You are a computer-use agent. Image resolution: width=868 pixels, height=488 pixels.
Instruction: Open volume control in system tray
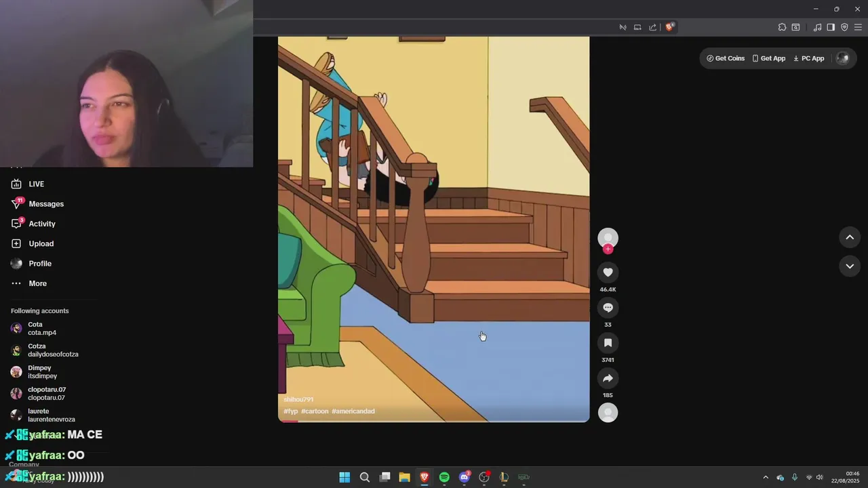point(820,477)
